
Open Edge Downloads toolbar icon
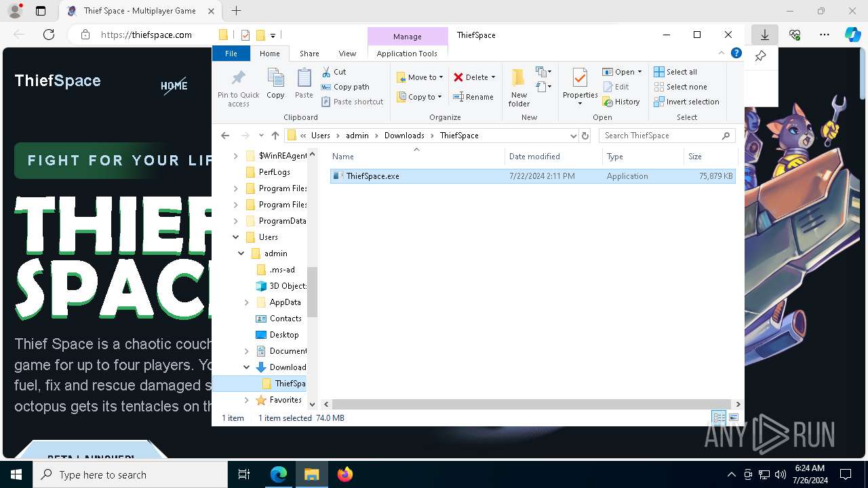click(764, 35)
